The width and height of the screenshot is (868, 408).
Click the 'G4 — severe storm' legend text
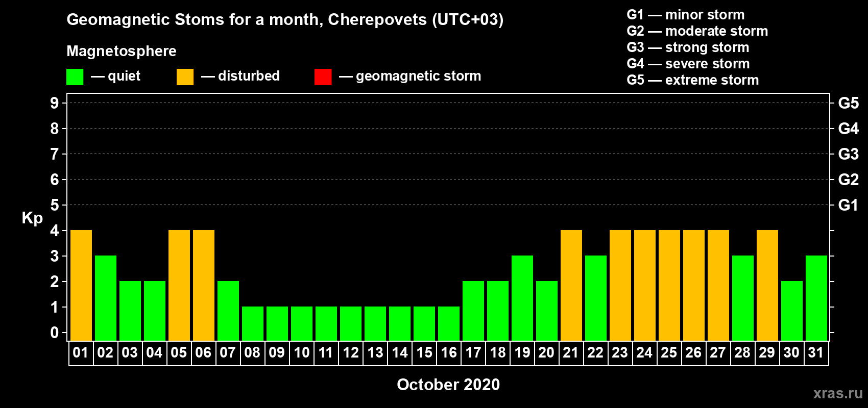tap(688, 64)
